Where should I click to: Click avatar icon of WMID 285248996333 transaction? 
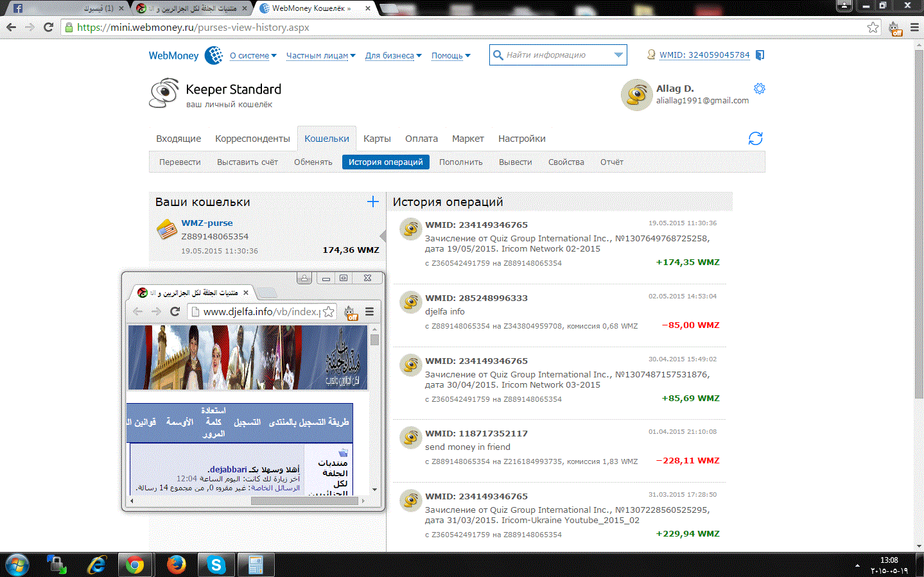coord(410,302)
